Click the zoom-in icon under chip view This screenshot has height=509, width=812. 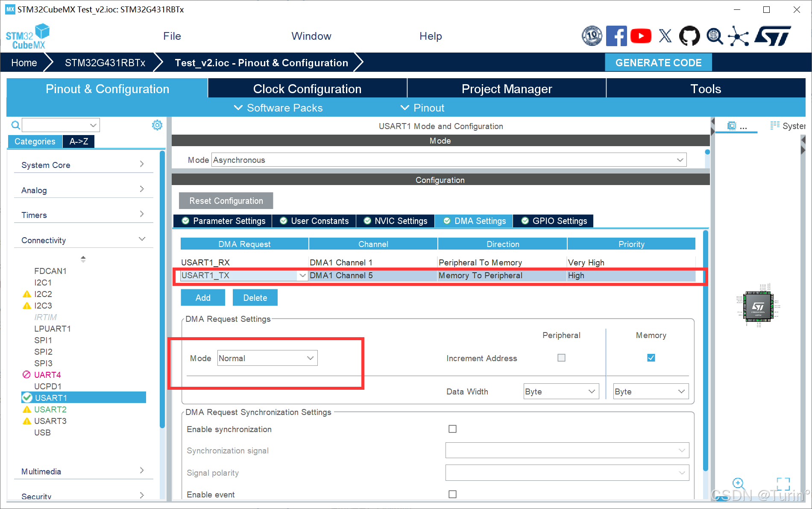[x=739, y=484]
